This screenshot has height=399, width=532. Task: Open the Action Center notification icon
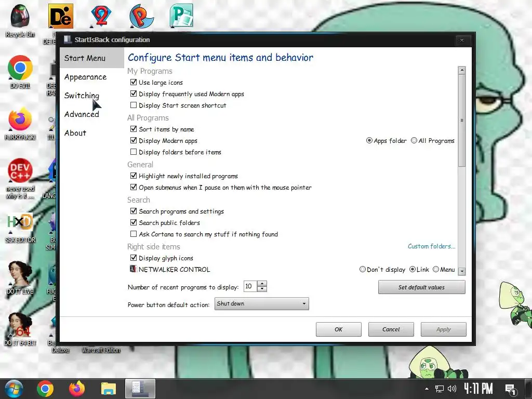[511, 389]
